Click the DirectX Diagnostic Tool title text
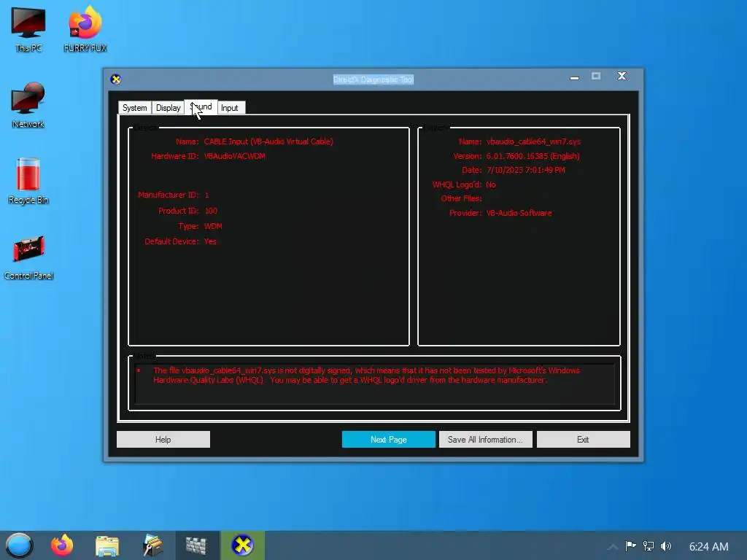This screenshot has width=747, height=560. [373, 79]
